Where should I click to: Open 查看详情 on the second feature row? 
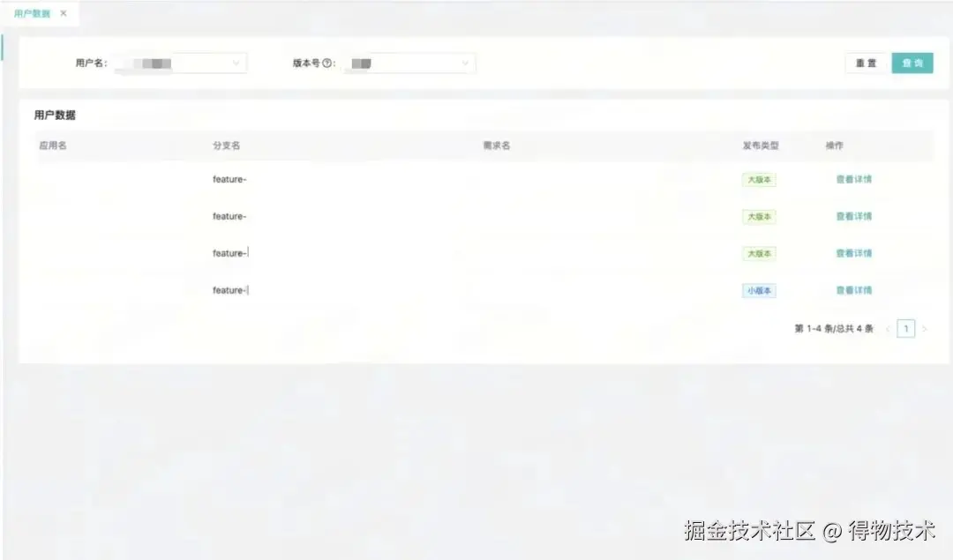point(852,216)
